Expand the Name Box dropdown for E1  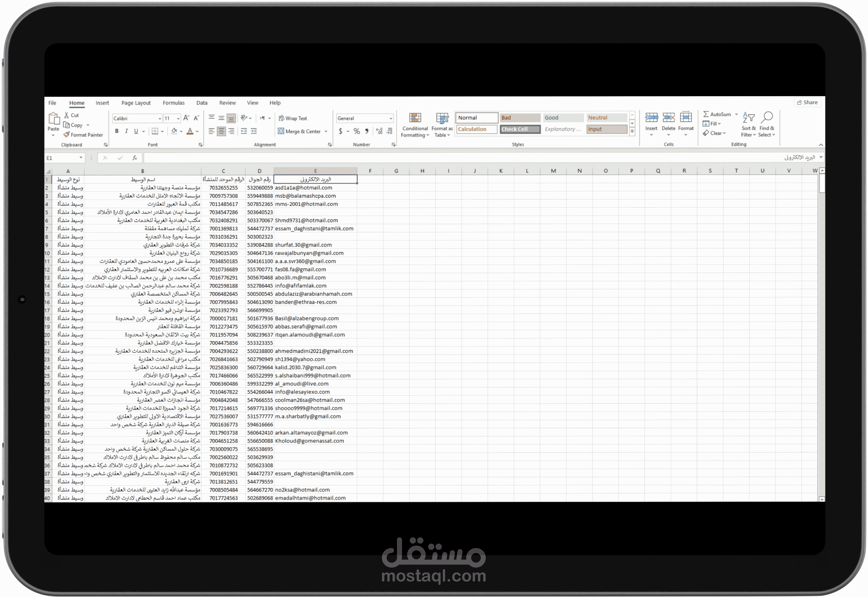[x=81, y=158]
